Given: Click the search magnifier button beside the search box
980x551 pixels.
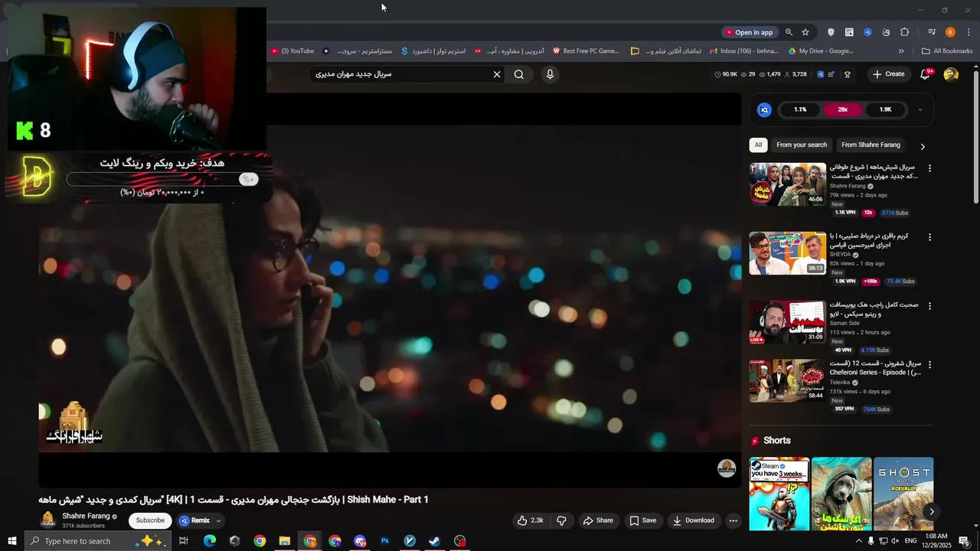Looking at the screenshot, I should [x=519, y=74].
